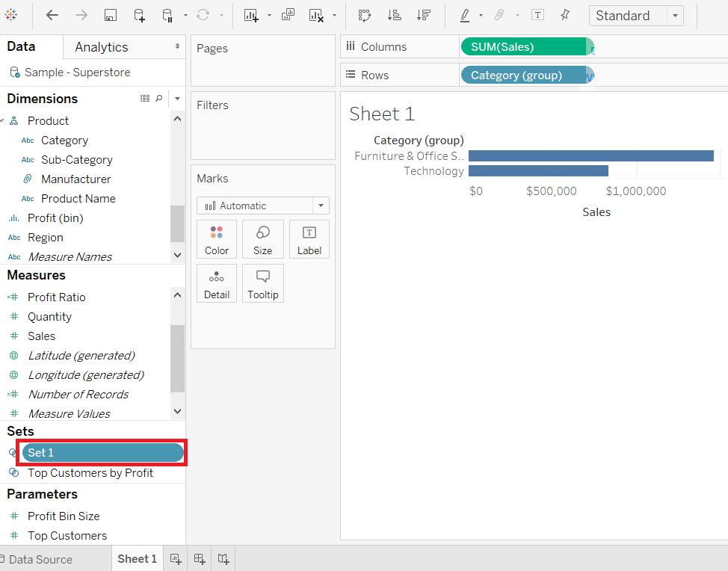The width and height of the screenshot is (728, 571).
Task: Create new worksheet toolbar icon
Action: [x=251, y=15]
